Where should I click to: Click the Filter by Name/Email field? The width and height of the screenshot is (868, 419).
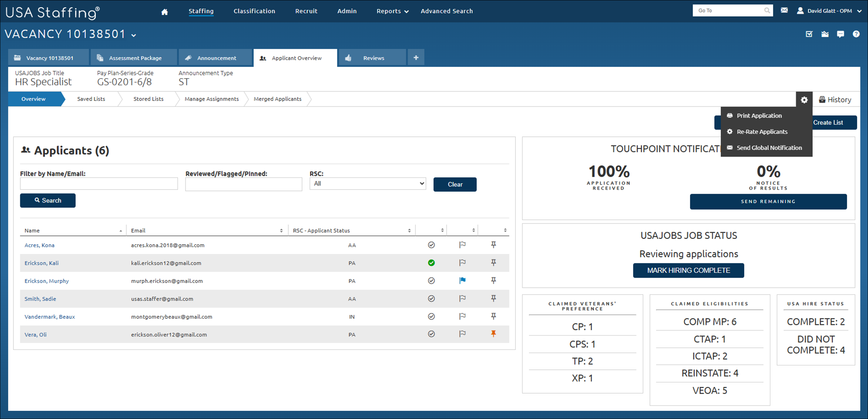tap(99, 183)
